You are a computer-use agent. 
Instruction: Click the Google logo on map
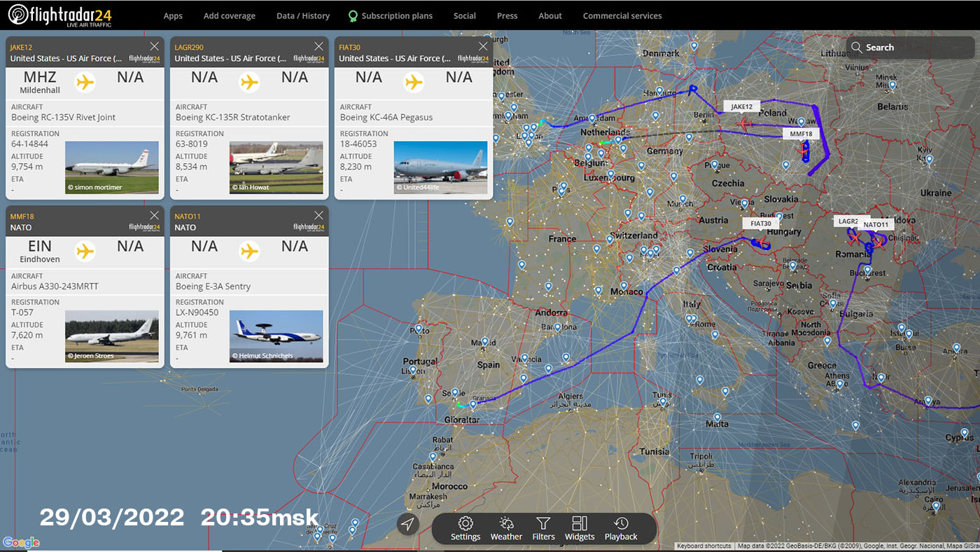tap(21, 542)
